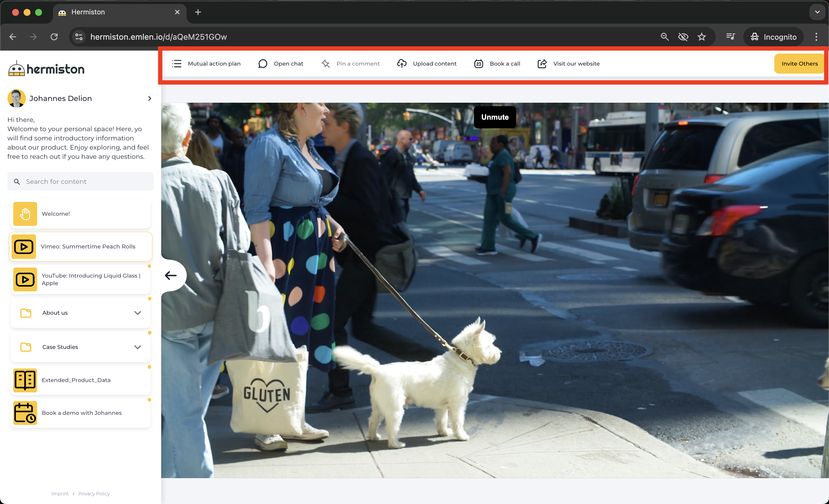Open Book a demo with Johannes

(81, 413)
